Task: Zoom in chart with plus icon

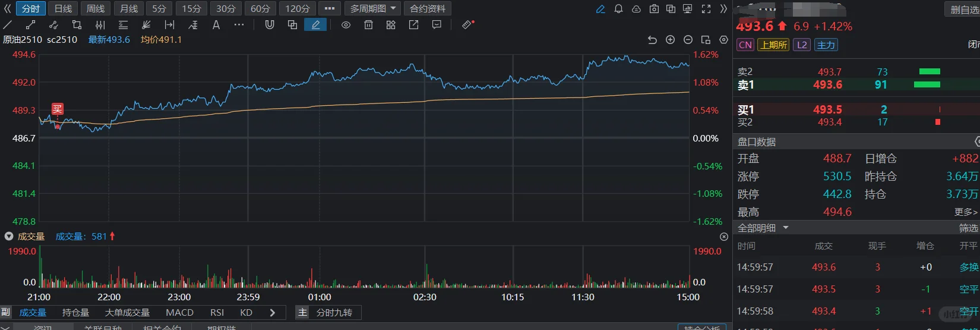Action: tap(670, 40)
